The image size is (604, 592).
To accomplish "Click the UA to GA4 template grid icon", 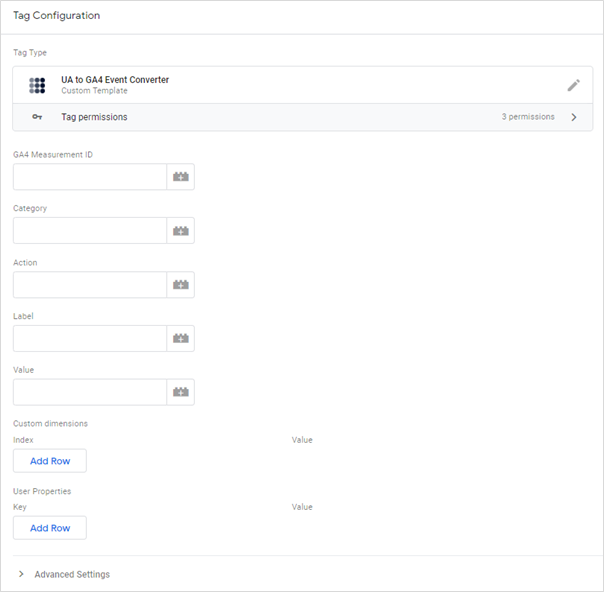I will pyautogui.click(x=37, y=85).
